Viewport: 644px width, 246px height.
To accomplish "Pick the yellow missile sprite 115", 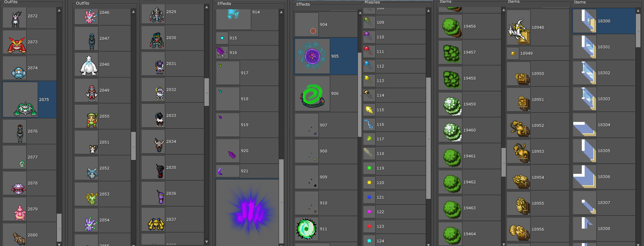I will pyautogui.click(x=369, y=110).
